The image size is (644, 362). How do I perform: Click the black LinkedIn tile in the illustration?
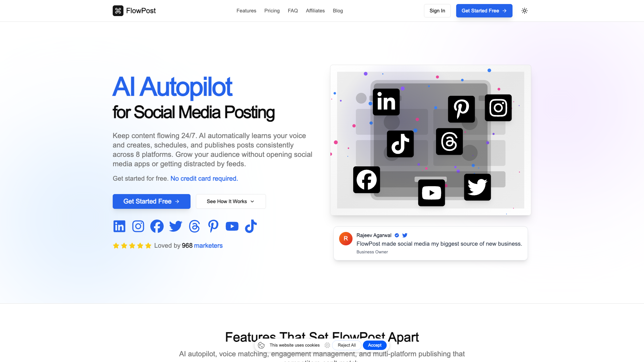pos(386,102)
